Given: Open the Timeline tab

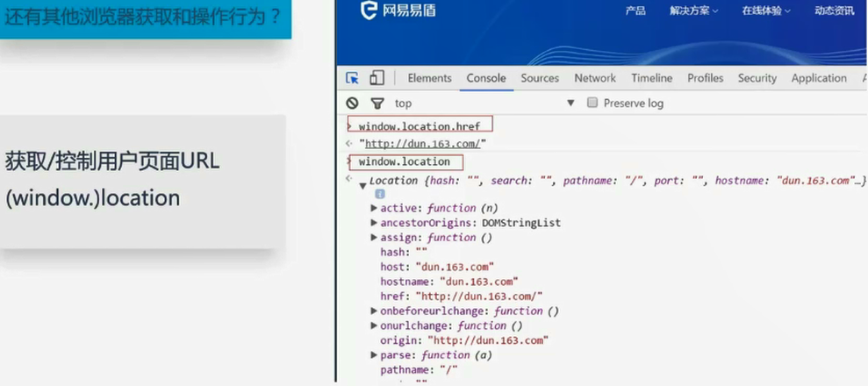Looking at the screenshot, I should pos(652,78).
